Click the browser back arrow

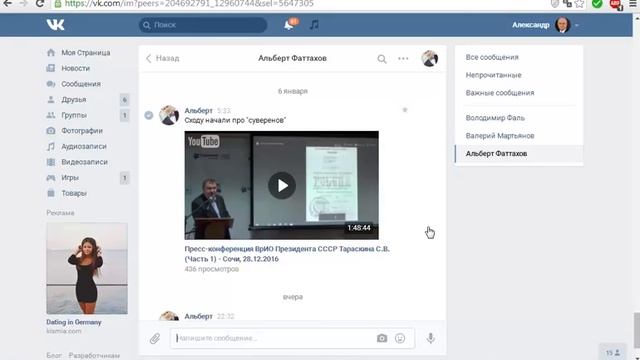(7, 4)
